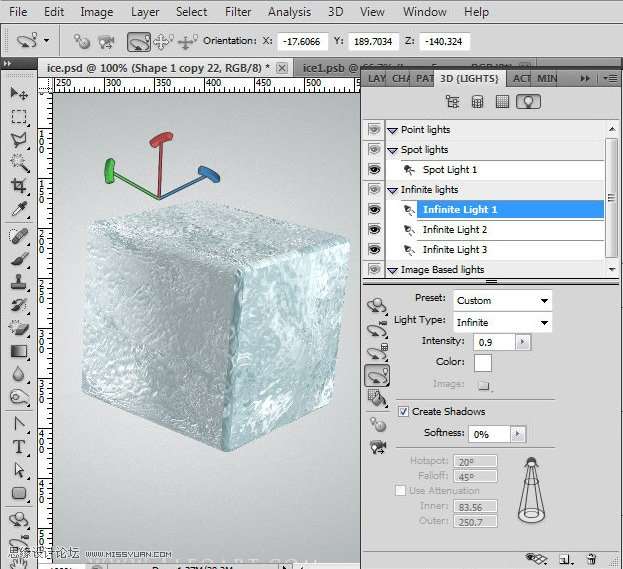623x569 pixels.
Task: Switch to the ice1.psb document tab
Action: tap(322, 67)
